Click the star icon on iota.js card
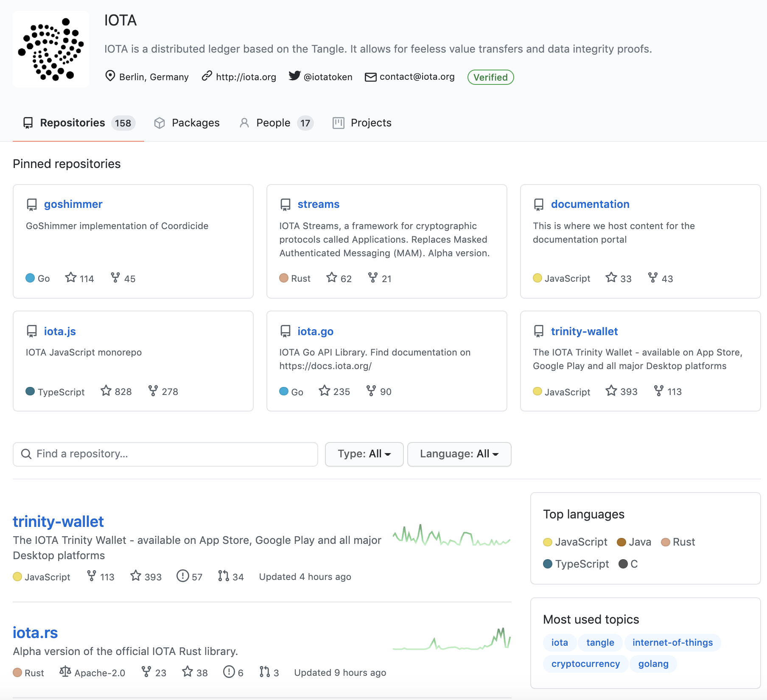 tap(106, 391)
